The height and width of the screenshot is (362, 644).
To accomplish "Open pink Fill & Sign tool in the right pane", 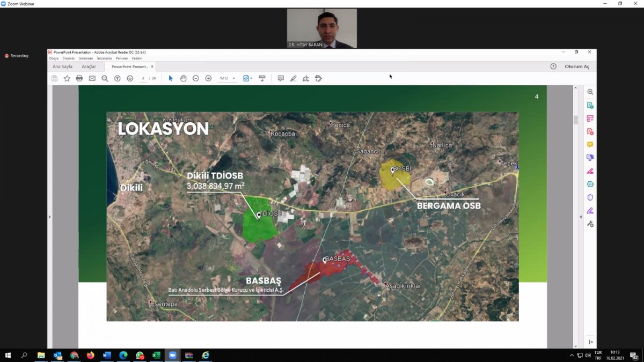I will [x=590, y=171].
